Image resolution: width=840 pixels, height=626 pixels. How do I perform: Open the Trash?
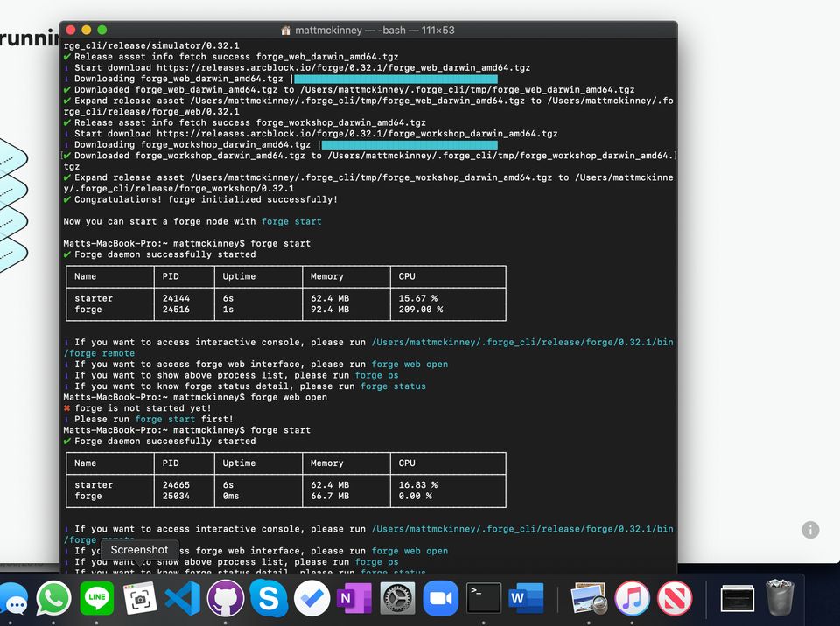(x=780, y=599)
